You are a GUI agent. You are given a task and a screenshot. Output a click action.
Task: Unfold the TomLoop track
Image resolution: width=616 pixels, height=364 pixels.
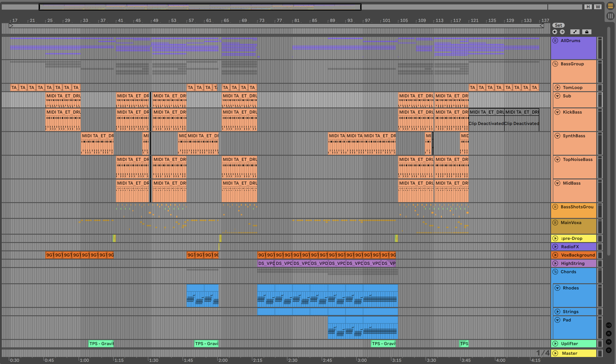point(557,87)
